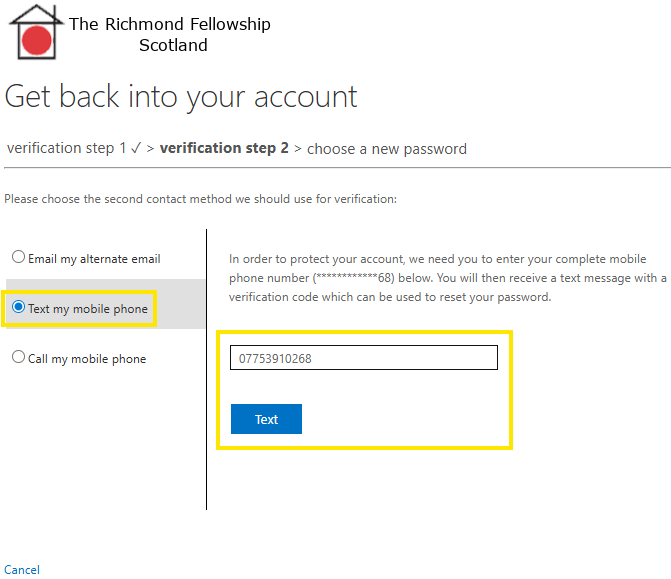
Task: Click the 'Please choose the second contact method' instruction
Action: [200, 199]
